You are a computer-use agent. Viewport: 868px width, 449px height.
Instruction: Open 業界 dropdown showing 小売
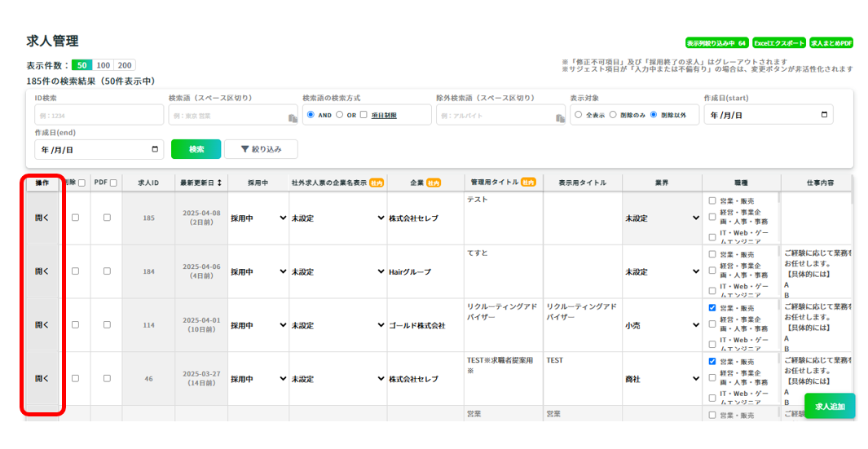point(662,325)
